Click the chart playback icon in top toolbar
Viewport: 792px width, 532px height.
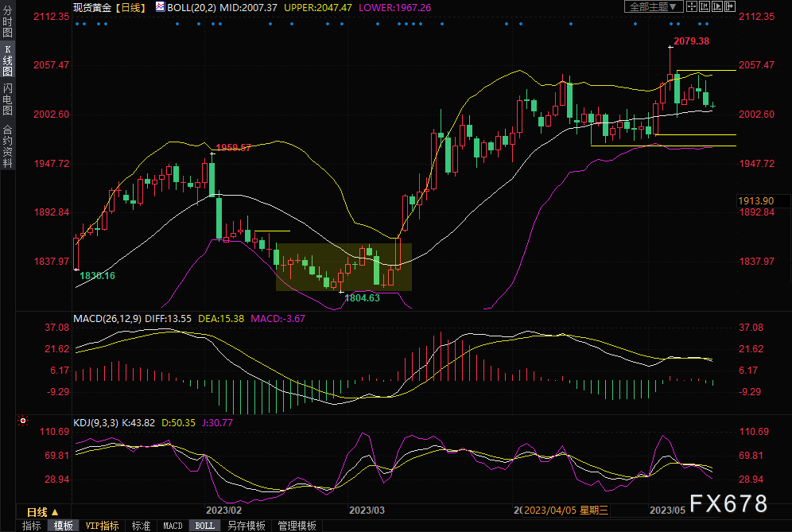(x=716, y=6)
